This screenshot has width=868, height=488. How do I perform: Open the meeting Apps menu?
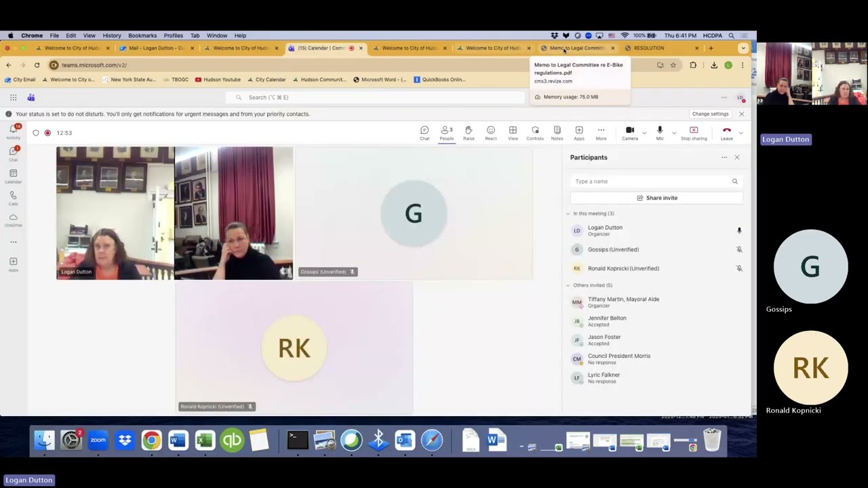(579, 133)
